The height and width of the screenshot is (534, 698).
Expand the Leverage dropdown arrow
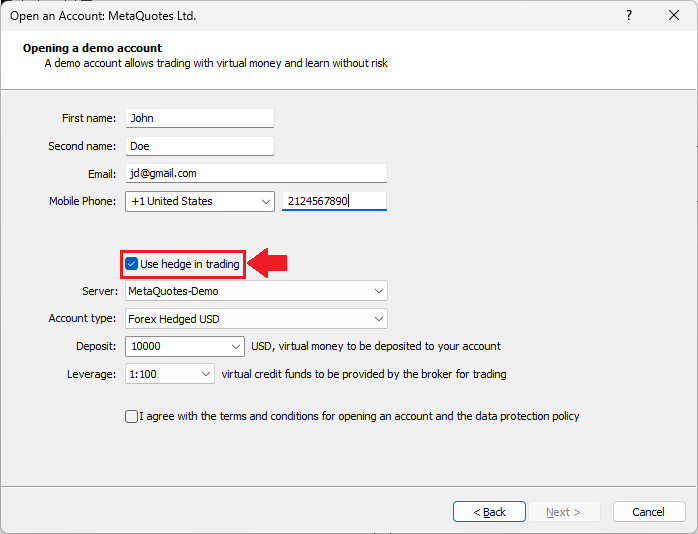click(x=206, y=374)
